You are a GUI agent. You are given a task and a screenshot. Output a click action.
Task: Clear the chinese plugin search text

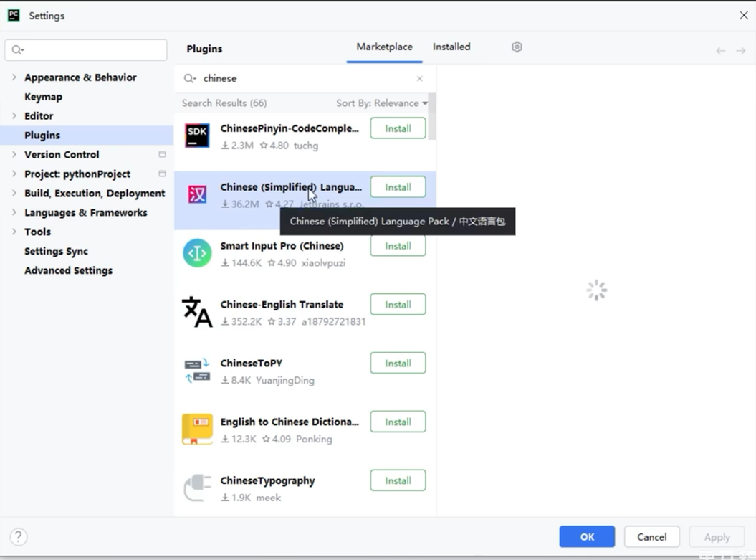pyautogui.click(x=419, y=78)
